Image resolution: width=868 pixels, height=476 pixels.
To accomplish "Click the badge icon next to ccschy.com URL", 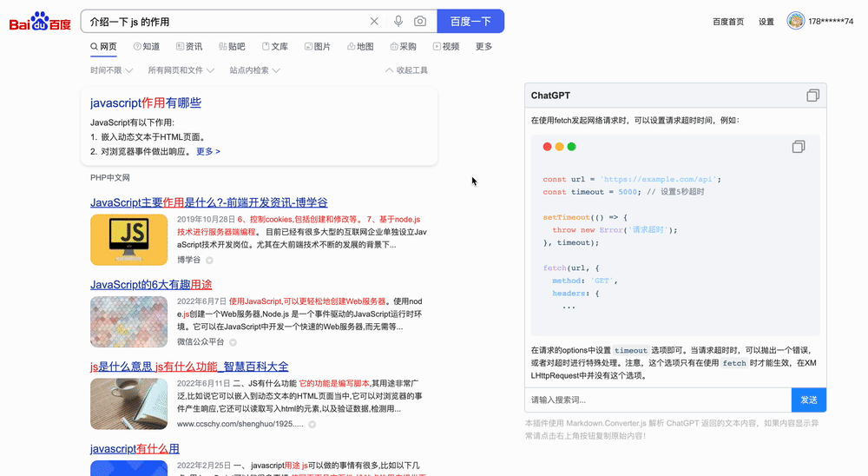I will click(312, 425).
